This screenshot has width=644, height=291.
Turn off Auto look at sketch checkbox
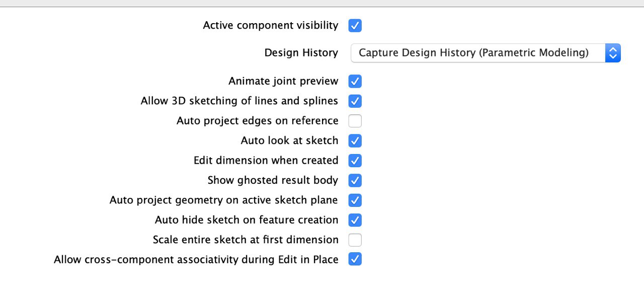(355, 140)
